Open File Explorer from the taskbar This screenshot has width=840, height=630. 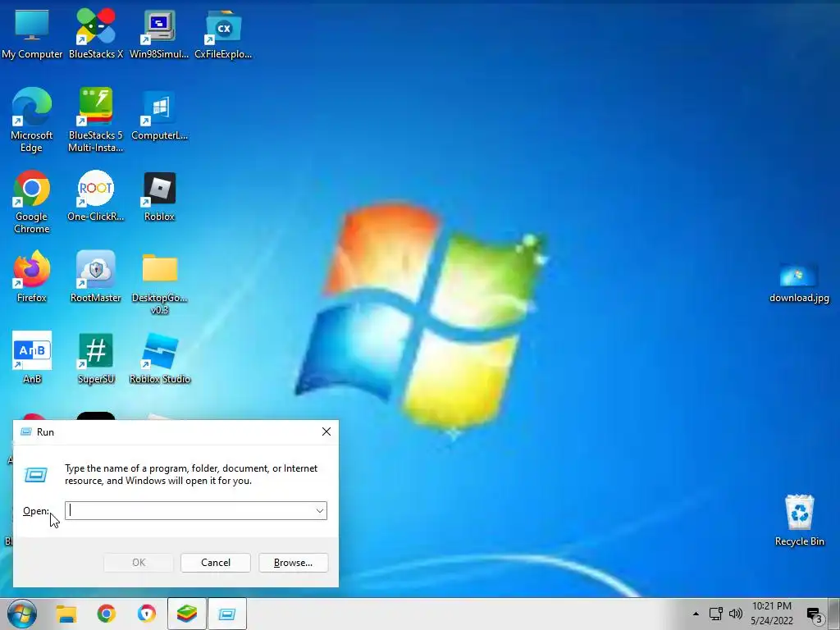(x=66, y=614)
